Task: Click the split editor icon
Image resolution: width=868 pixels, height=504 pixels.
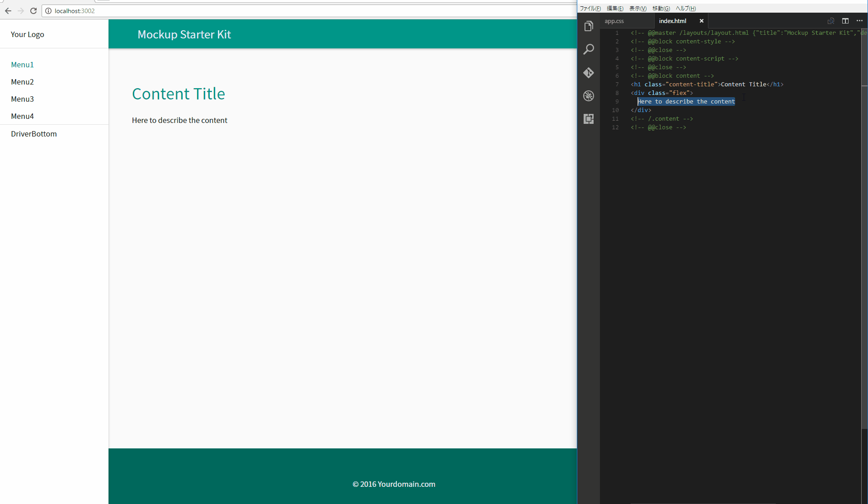Action: coord(845,21)
